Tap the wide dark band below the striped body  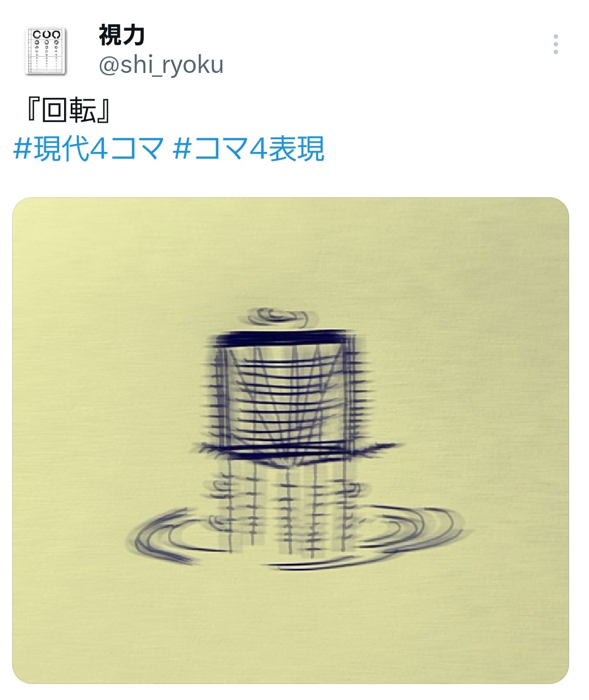point(298,450)
